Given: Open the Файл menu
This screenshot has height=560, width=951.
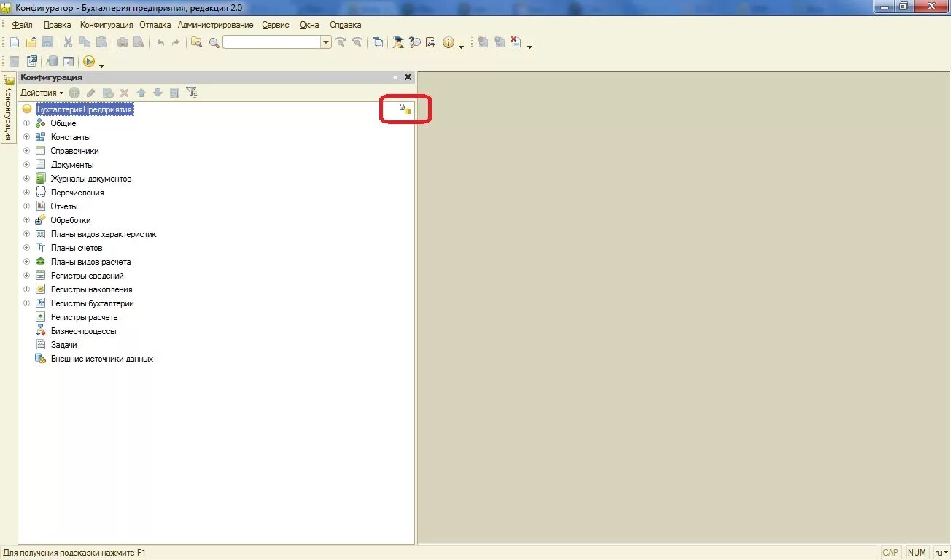Looking at the screenshot, I should pos(22,25).
